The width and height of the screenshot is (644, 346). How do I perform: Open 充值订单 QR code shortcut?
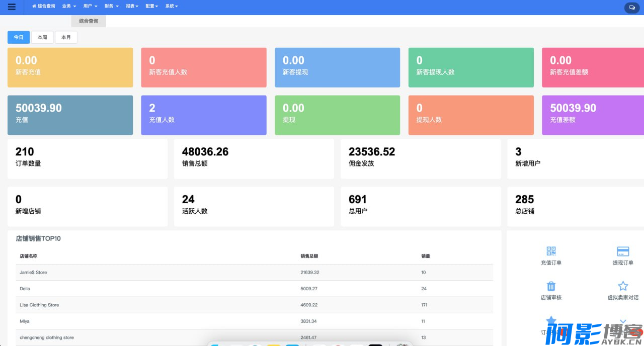pyautogui.click(x=551, y=251)
